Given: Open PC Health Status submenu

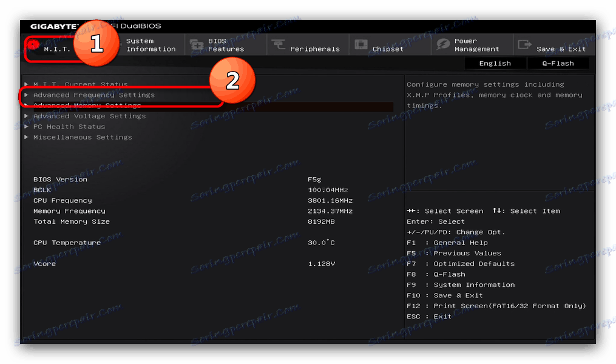Looking at the screenshot, I should [x=69, y=126].
